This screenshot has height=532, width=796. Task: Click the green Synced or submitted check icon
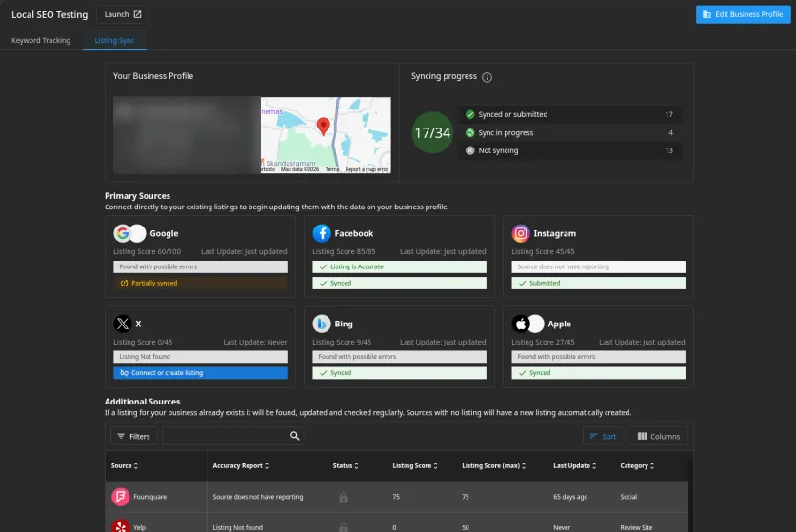coord(470,114)
